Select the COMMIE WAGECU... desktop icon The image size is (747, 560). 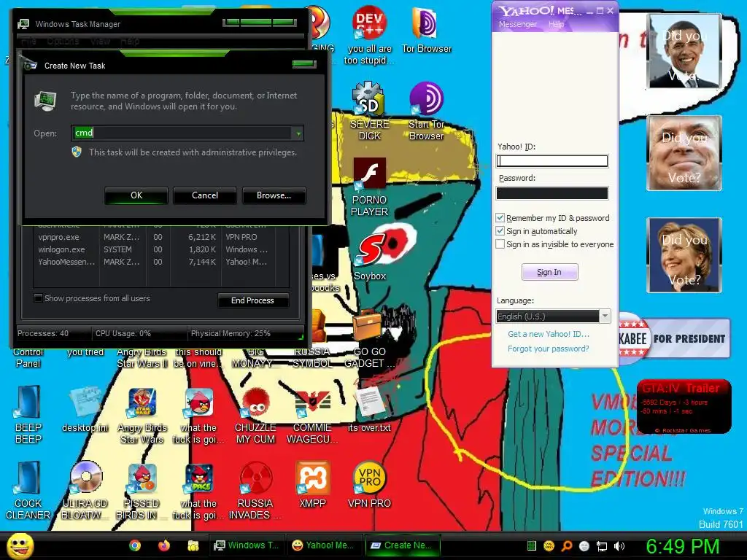[x=312, y=415]
